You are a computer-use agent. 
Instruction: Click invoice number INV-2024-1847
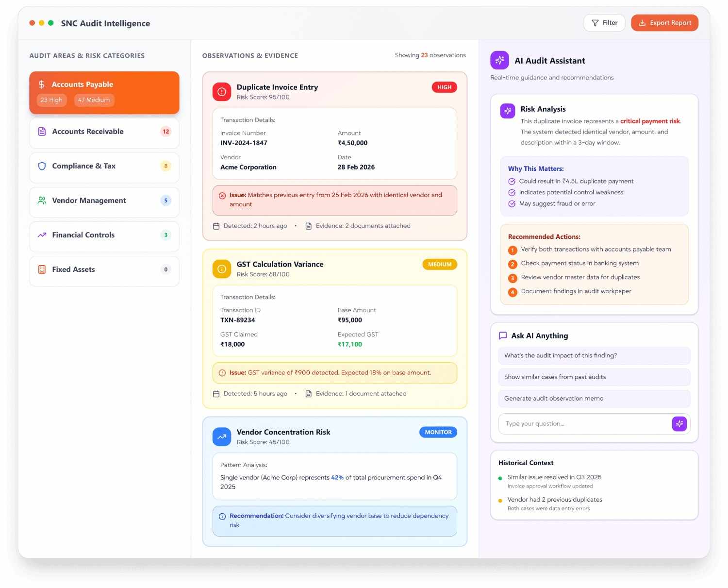pyautogui.click(x=244, y=143)
